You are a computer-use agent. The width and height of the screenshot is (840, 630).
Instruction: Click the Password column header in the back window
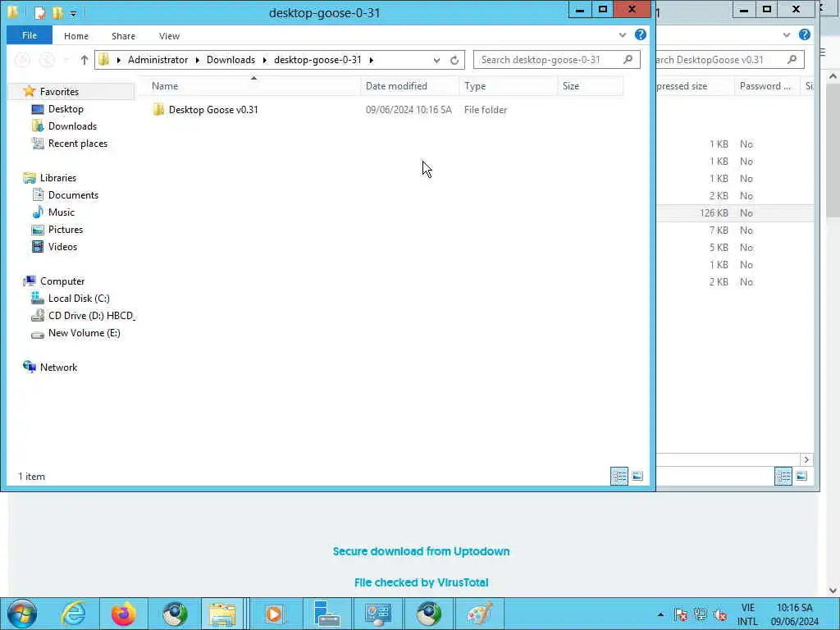click(x=765, y=85)
